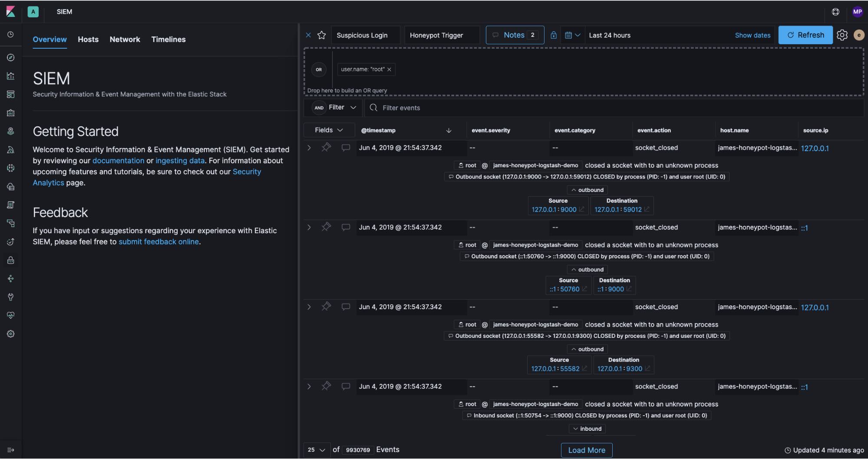
Task: Open external link icon beside 127.0.0.1:59012 destination
Action: [647, 209]
